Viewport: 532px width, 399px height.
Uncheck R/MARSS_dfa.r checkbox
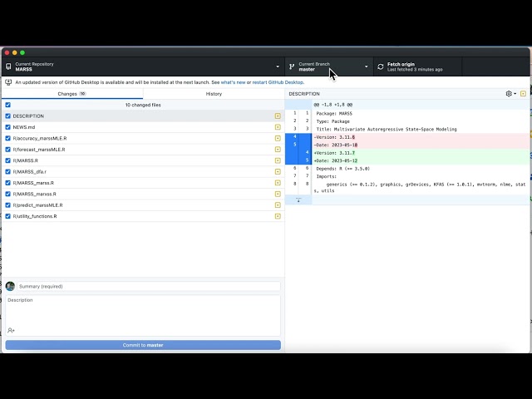point(7,172)
